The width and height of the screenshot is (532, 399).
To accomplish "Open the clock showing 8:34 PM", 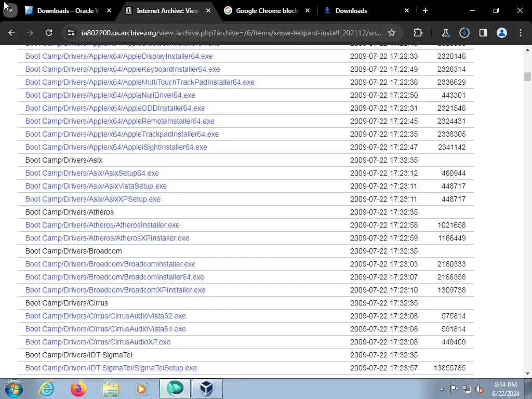I will tap(506, 389).
